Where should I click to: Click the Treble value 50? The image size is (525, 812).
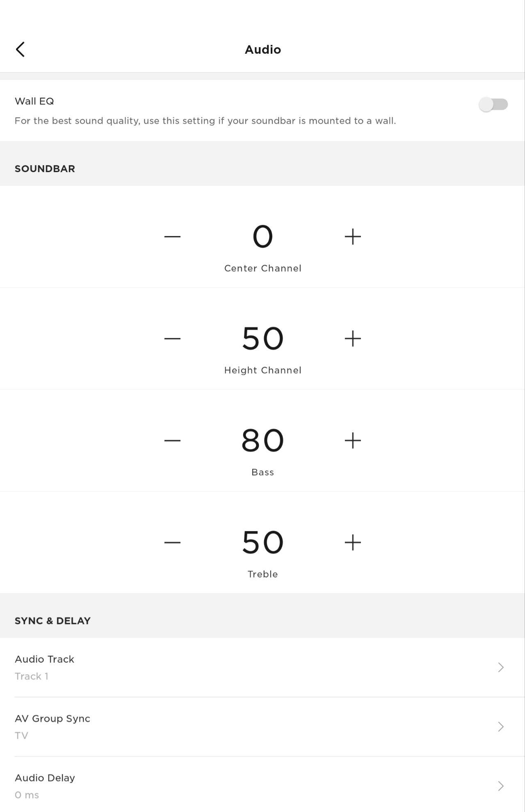(262, 543)
